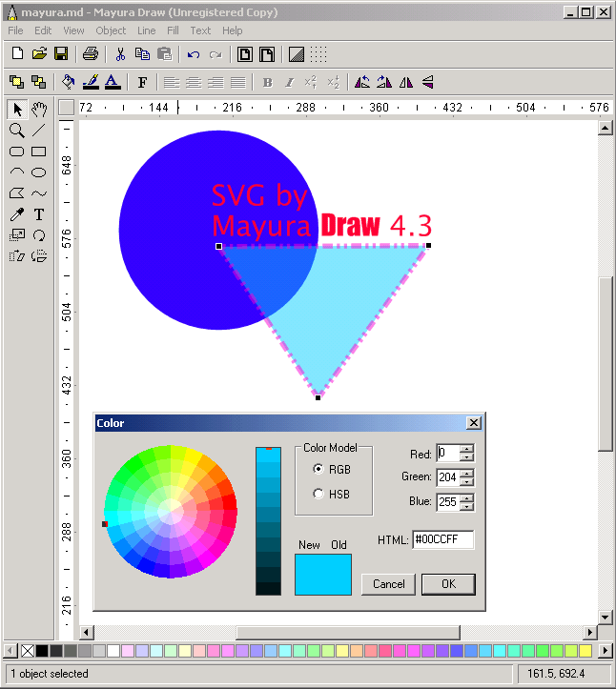The image size is (616, 689).
Task: Open text color with underlined A icon
Action: click(113, 82)
